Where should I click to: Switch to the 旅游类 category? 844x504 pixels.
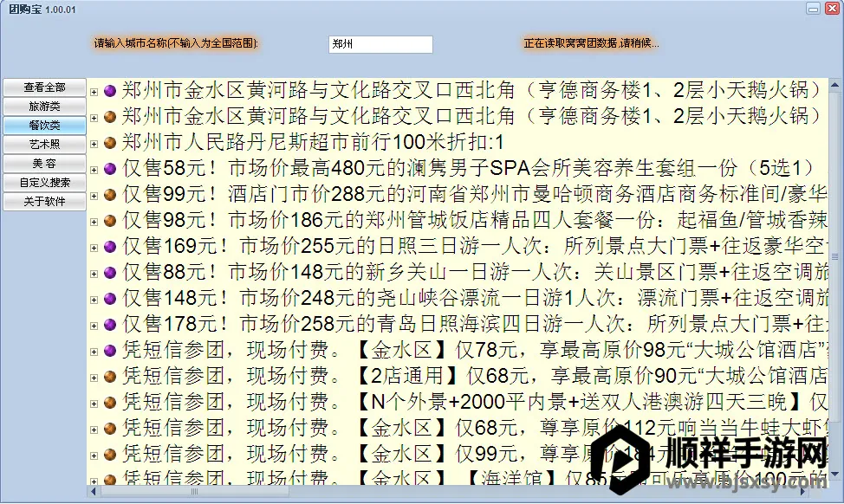43,107
